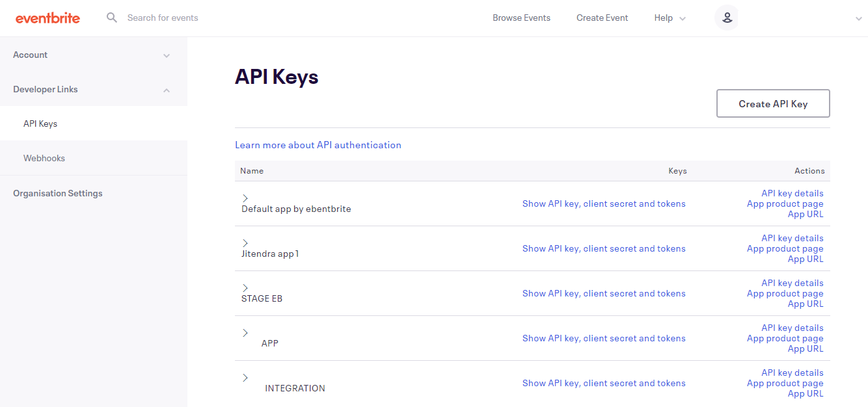
Task: Open the API authentication learn more link
Action: coord(318,144)
